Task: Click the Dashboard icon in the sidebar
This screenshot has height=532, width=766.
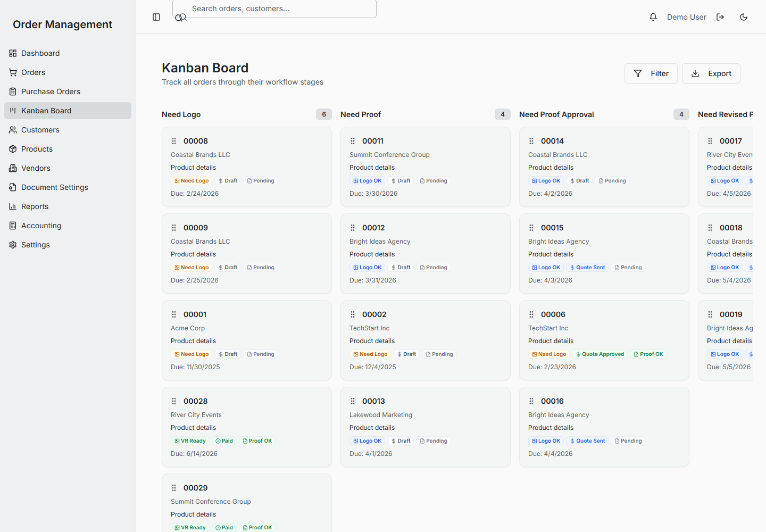Action: tap(13, 53)
